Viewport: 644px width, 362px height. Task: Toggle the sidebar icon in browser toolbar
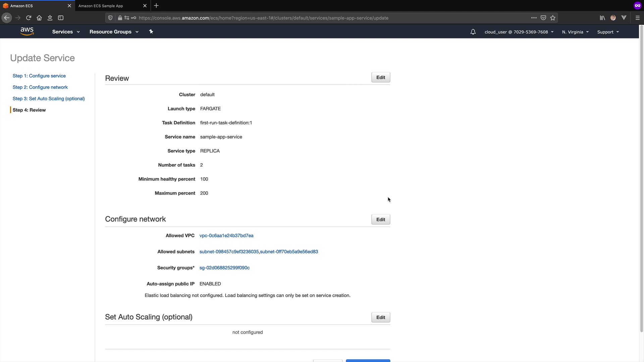pos(61,18)
